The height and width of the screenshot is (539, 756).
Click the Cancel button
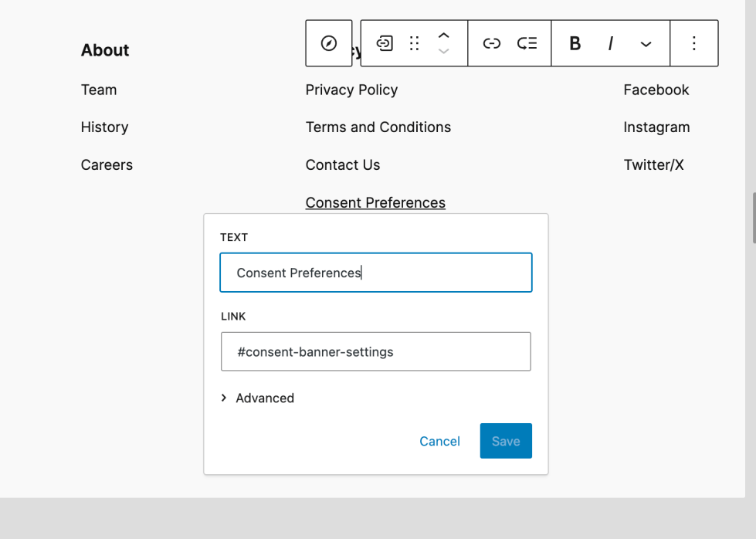pyautogui.click(x=439, y=441)
